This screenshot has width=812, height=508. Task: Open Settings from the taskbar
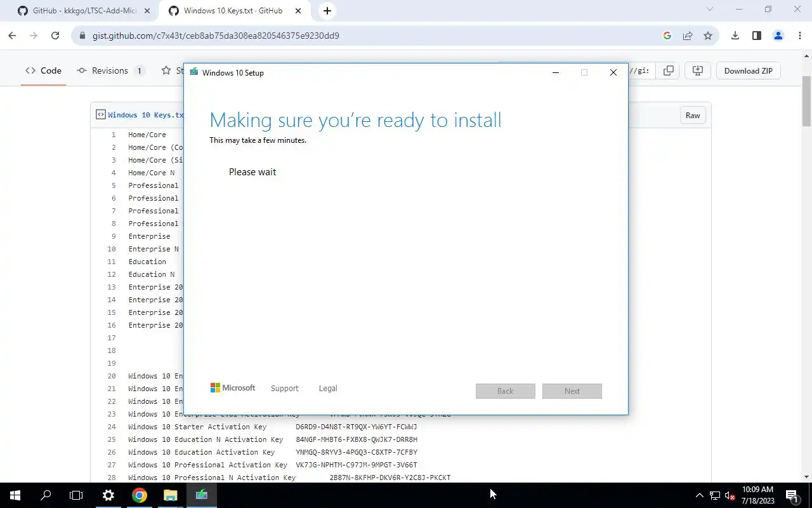pos(108,495)
